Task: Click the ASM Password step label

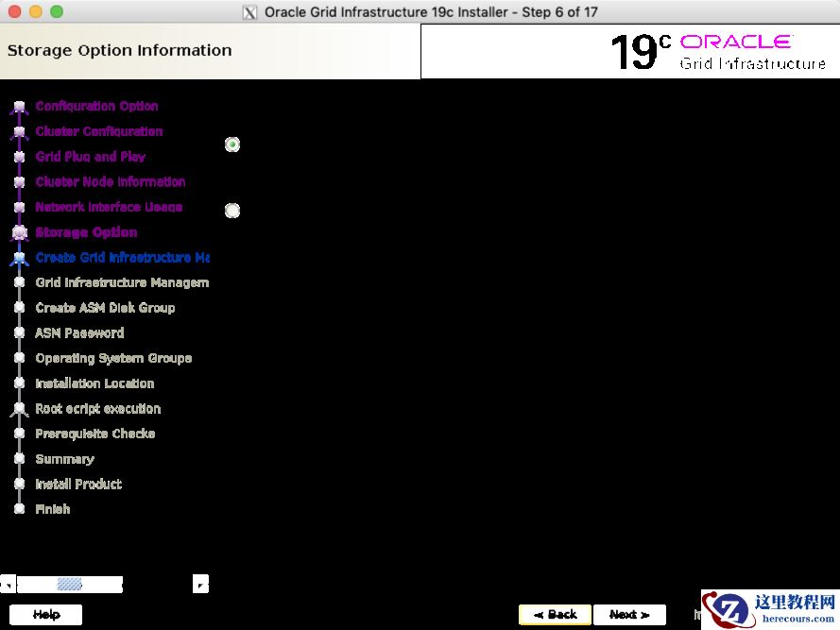Action: click(x=79, y=332)
